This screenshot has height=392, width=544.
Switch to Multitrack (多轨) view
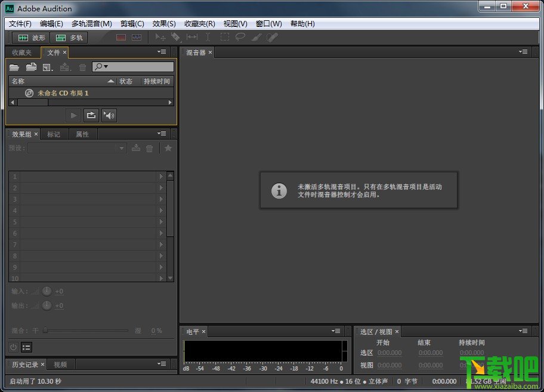coord(69,38)
